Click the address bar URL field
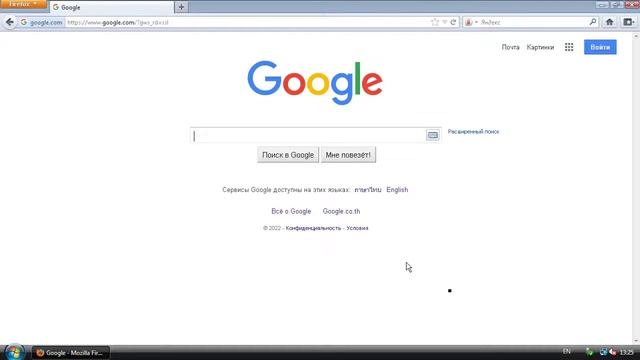640x360 pixels. (x=247, y=22)
